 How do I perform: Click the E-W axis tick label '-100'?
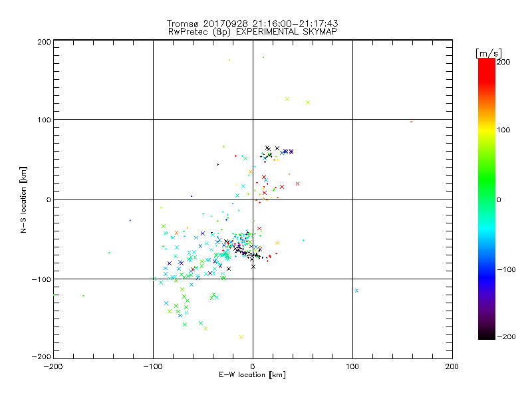tap(153, 366)
